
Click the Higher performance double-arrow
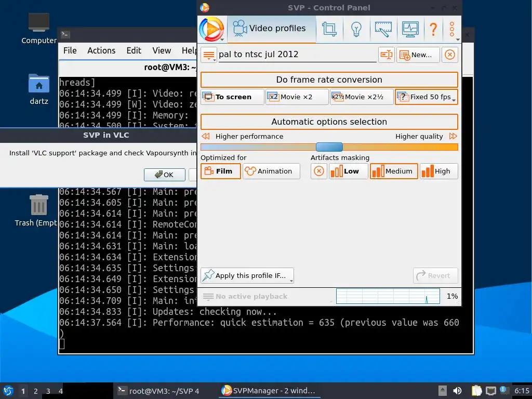coord(206,137)
